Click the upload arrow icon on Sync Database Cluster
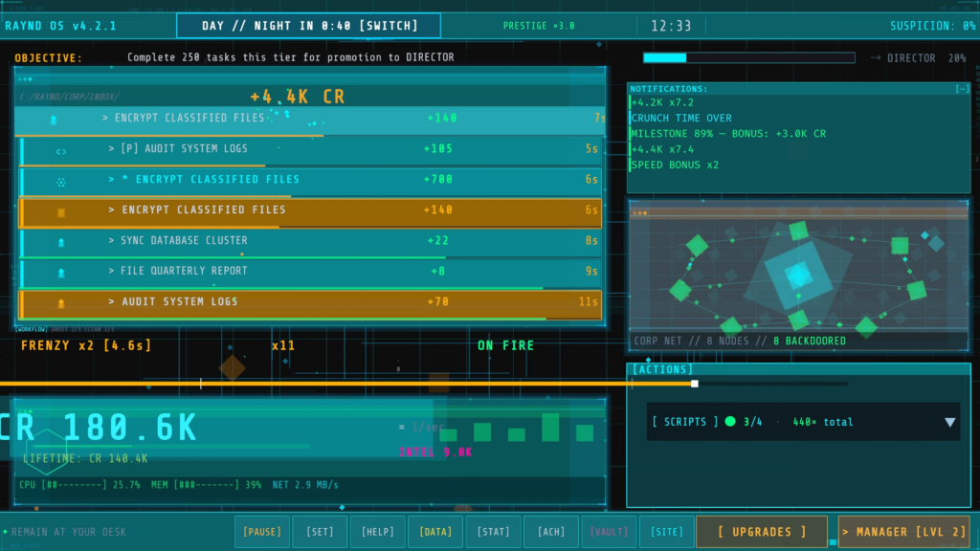The width and height of the screenshot is (980, 551). coord(61,242)
